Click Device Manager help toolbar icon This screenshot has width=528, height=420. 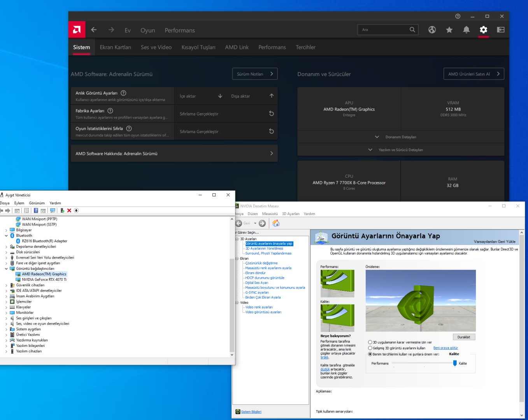point(36,210)
